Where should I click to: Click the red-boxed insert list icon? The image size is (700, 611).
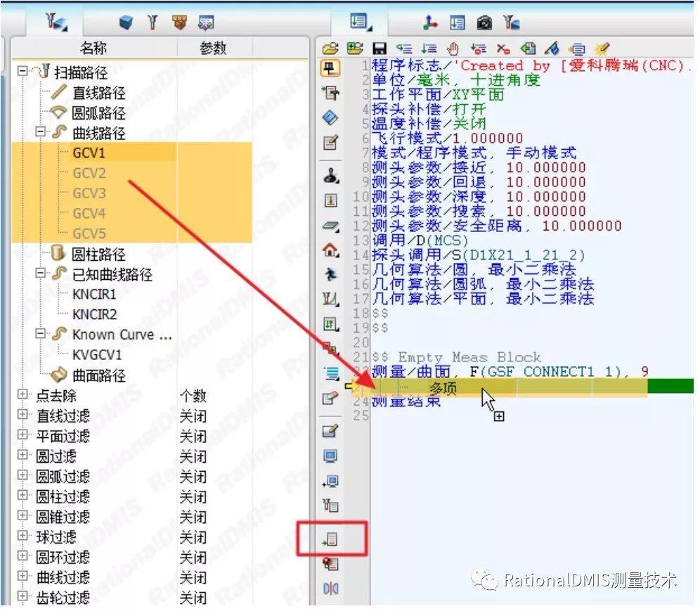[331, 540]
